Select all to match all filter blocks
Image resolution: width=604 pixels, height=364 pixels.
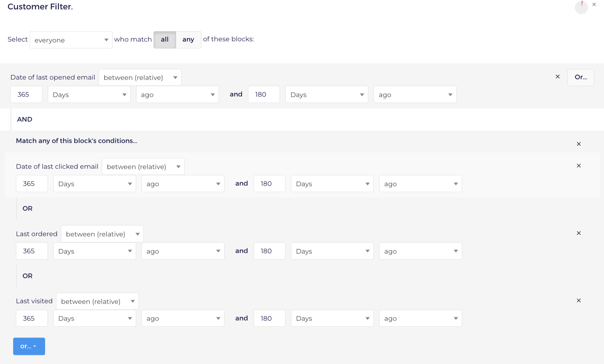point(164,39)
